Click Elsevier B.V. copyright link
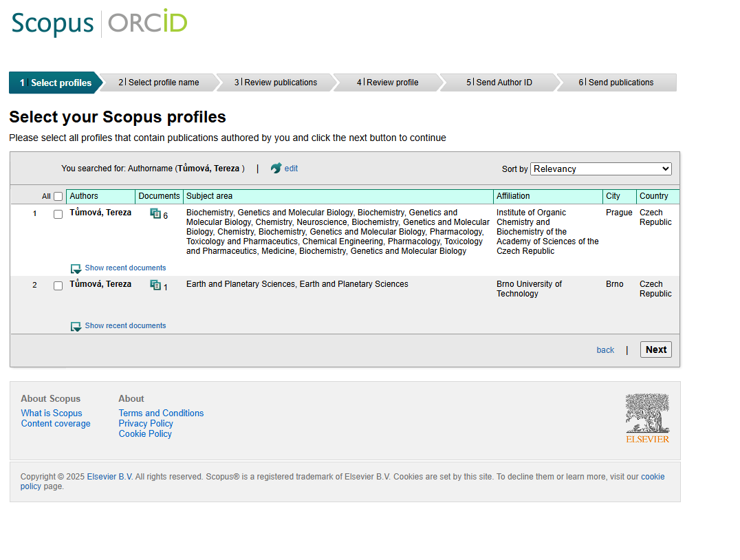This screenshot has width=740, height=560. 110,477
